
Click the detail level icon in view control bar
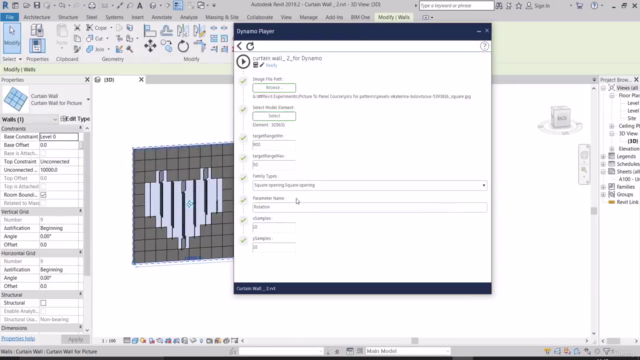(127, 340)
